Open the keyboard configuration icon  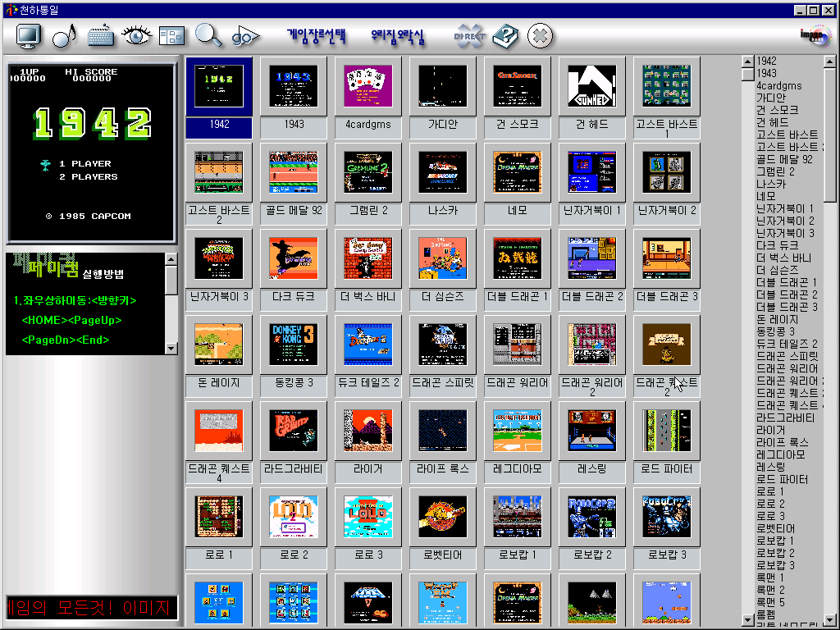[101, 36]
